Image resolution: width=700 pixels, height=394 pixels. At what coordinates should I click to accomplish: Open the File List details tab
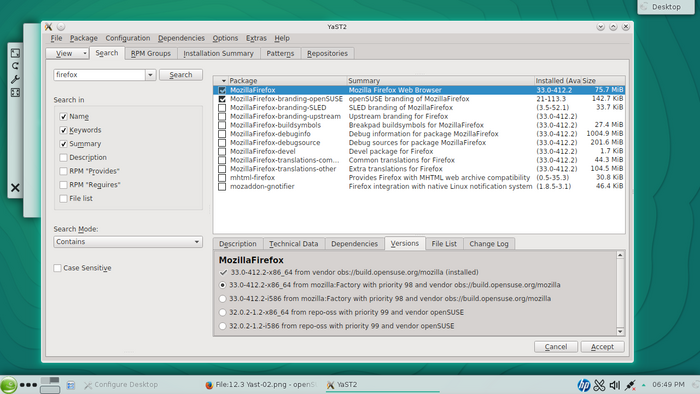tap(444, 244)
